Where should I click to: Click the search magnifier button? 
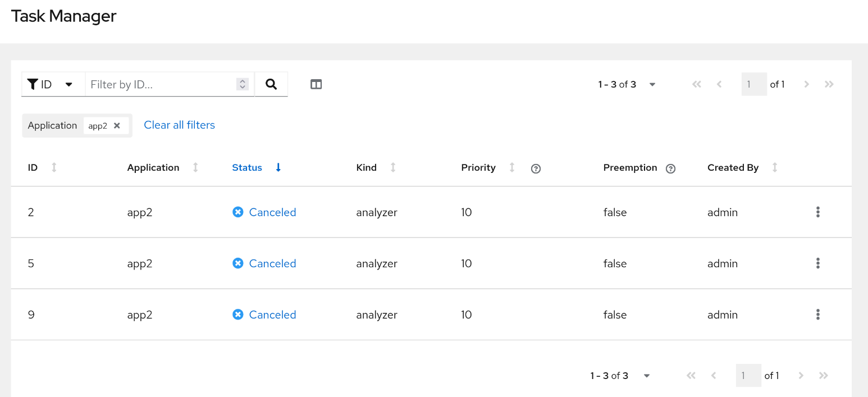click(271, 84)
